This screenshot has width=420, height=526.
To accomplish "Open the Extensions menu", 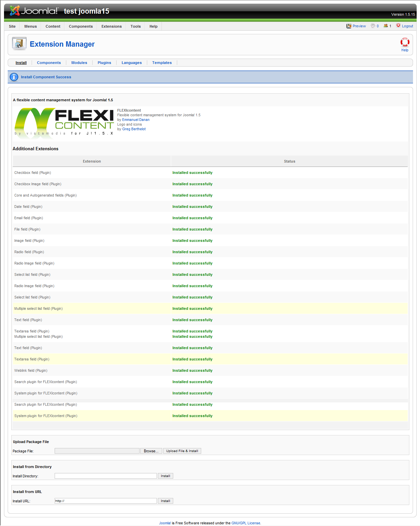I will coord(112,26).
